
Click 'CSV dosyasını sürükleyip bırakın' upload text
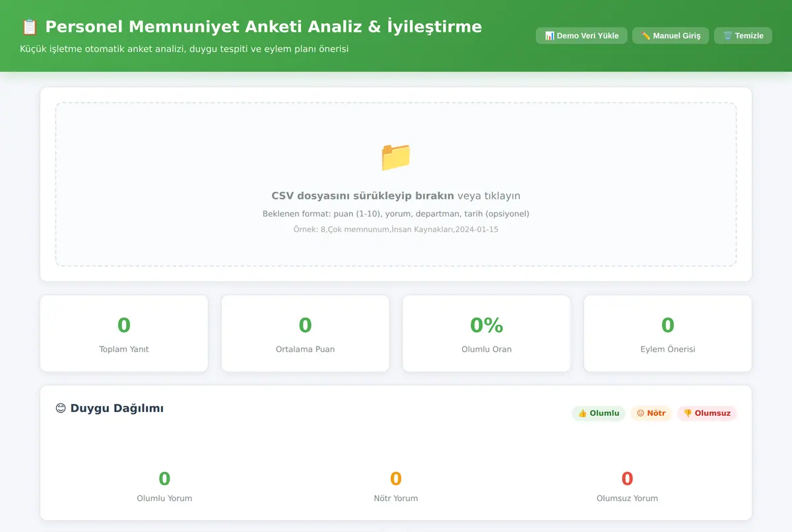(x=362, y=196)
